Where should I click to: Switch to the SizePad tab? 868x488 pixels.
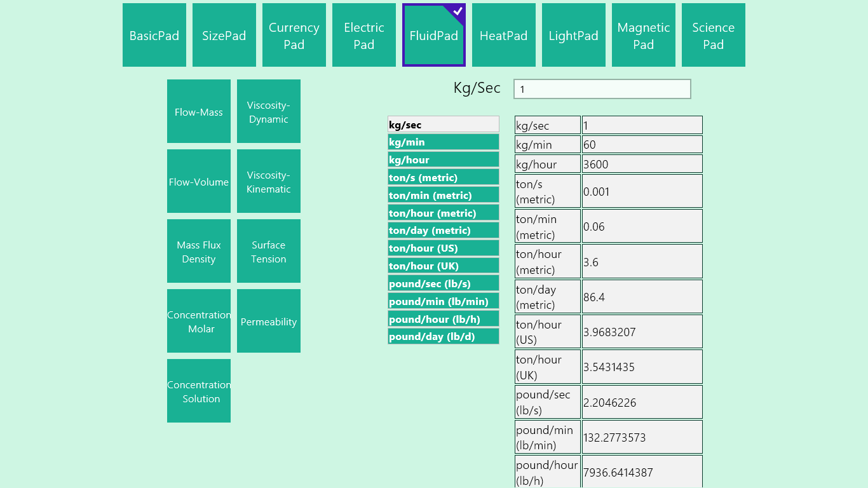pos(224,35)
